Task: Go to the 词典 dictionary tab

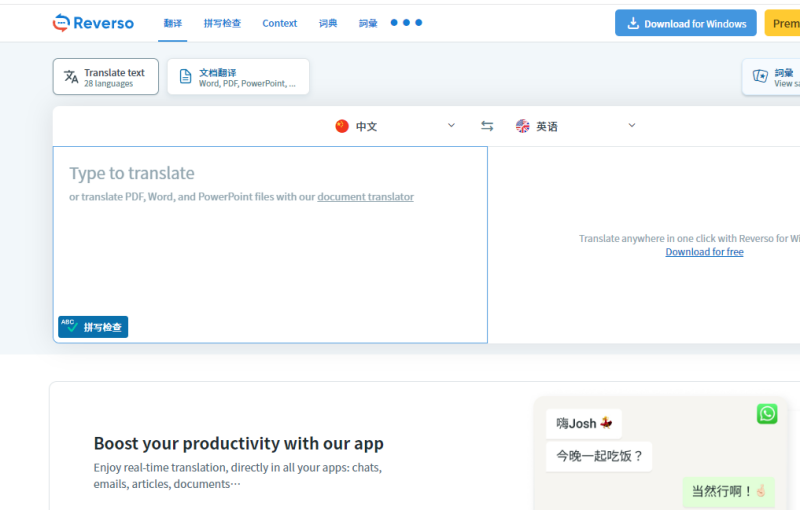Action: pos(328,23)
